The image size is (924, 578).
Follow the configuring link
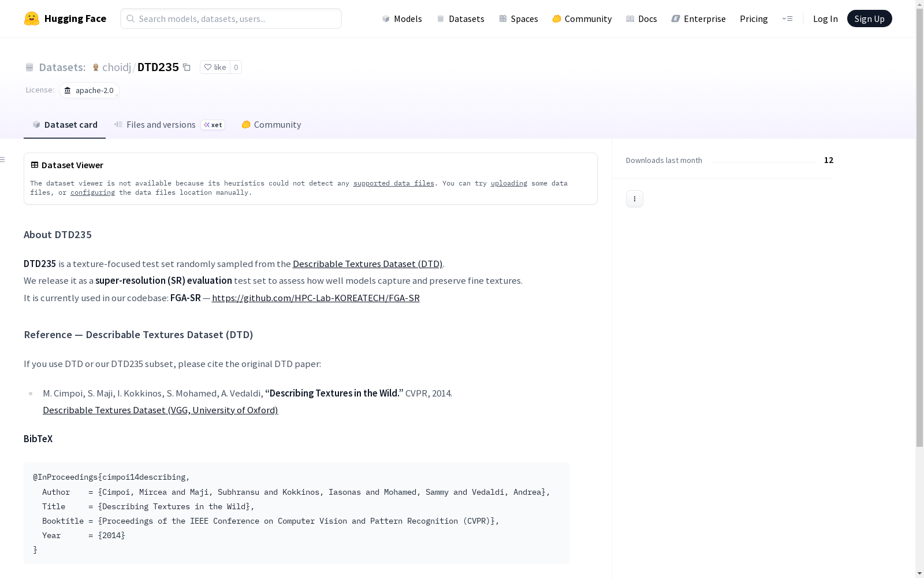(x=92, y=192)
